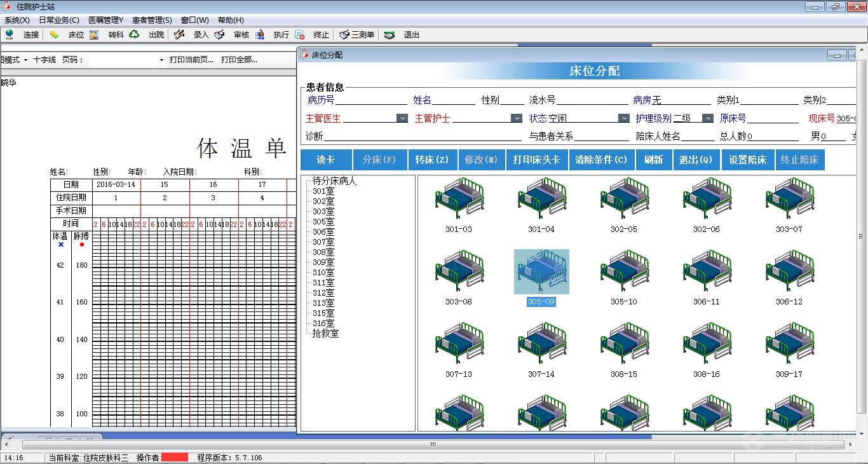Open the 患者管理(S) menu
The height and width of the screenshot is (464, 868).
click(x=152, y=20)
